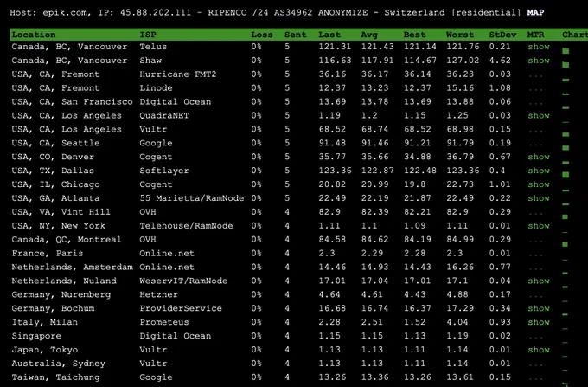Show MTR for Los Angeles QuadraNET row
This screenshot has width=588, height=387.
[539, 116]
